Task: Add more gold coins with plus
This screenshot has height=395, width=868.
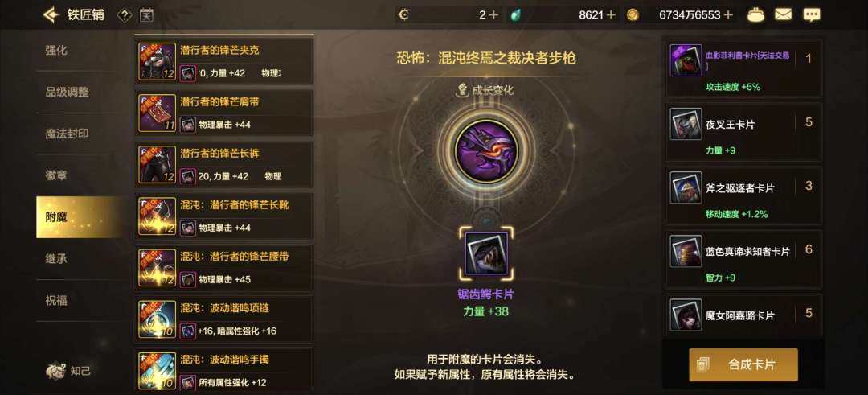Action: pos(728,15)
